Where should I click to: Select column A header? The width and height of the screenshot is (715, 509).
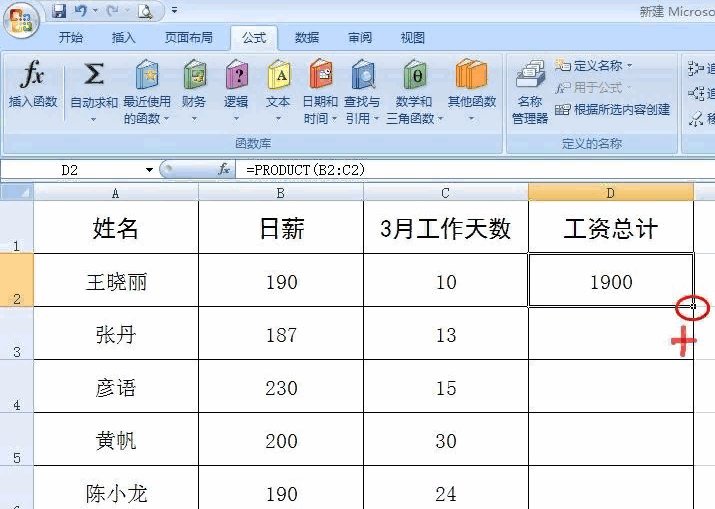116,193
